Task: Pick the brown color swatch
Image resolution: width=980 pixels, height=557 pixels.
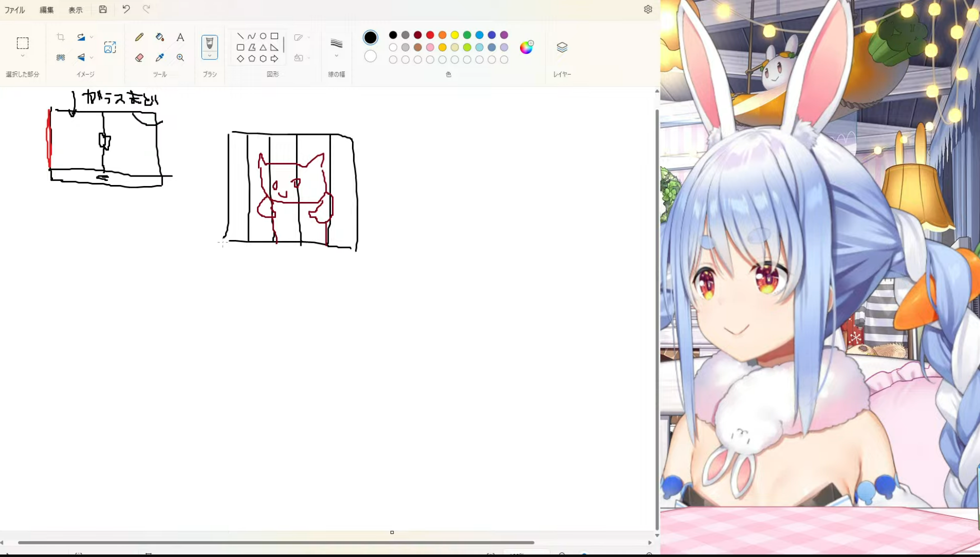Action: point(417,47)
